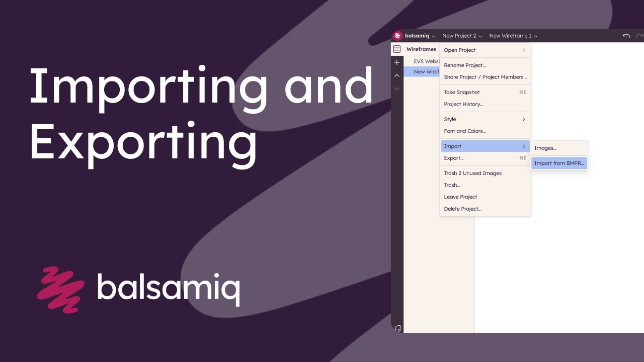The width and height of the screenshot is (644, 362).
Task: Click the icon at the sidebar bottom
Action: [x=397, y=328]
